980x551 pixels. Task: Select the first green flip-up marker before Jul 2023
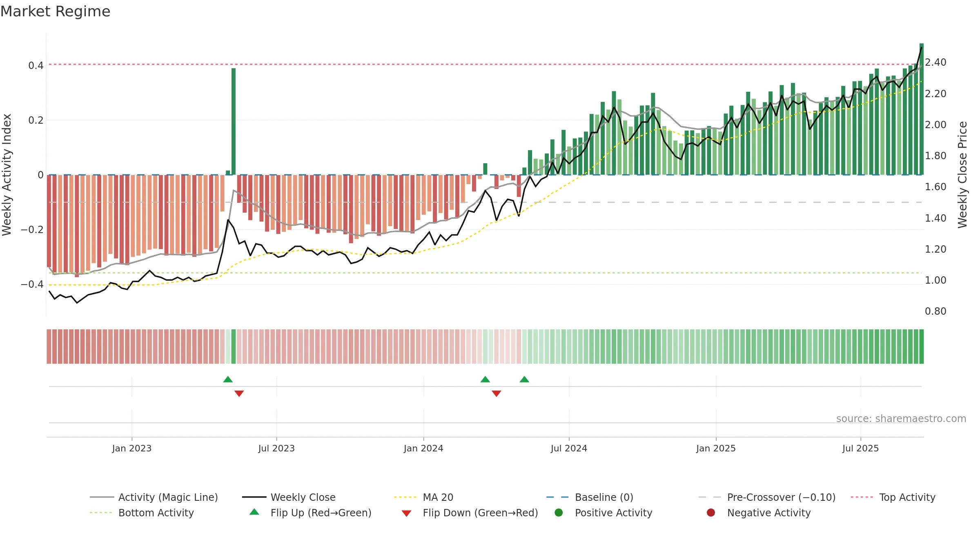pyautogui.click(x=228, y=379)
